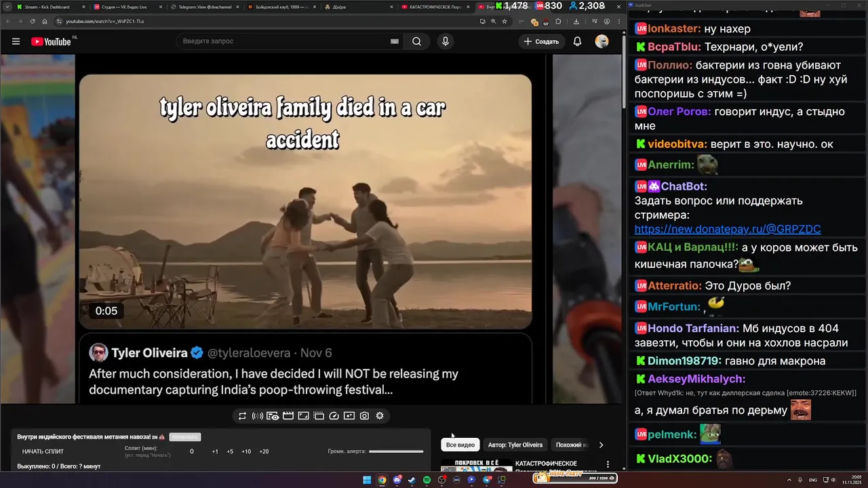Click the volume speaker icon in the system tray

pyautogui.click(x=833, y=480)
